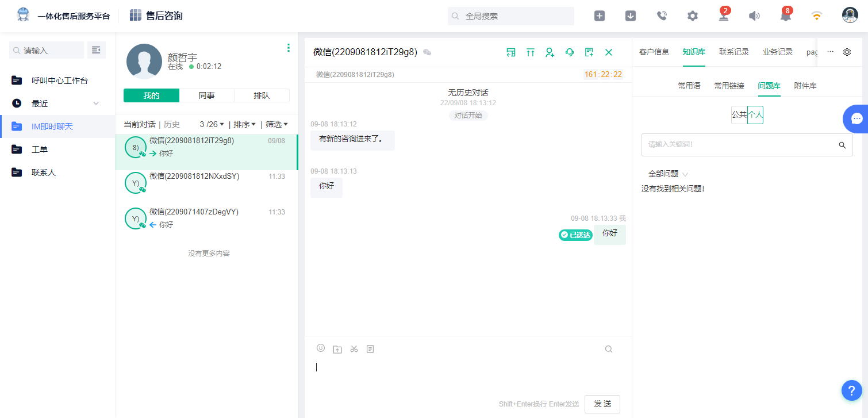
Task: Select the 个人 toggle in question library
Action: tap(755, 115)
